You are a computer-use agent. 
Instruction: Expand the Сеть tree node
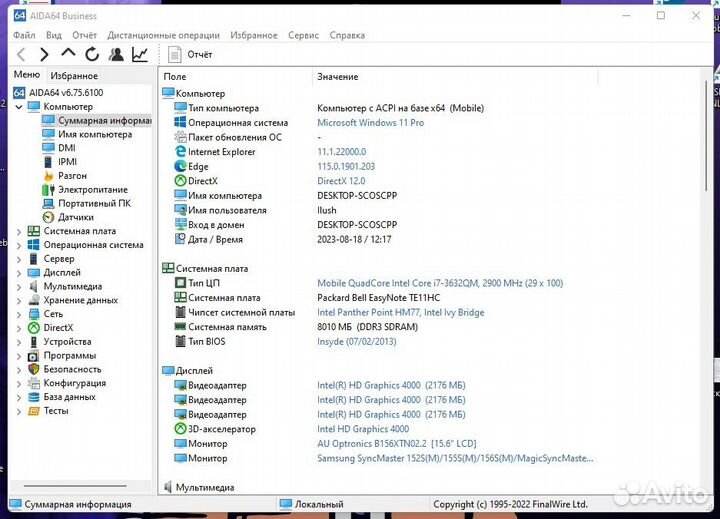19,315
